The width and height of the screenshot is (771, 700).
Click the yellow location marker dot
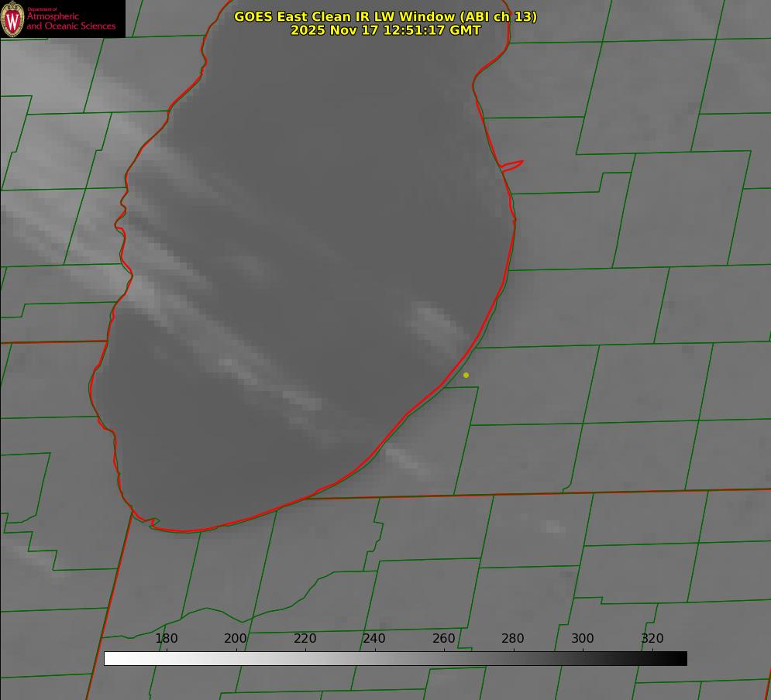click(466, 375)
